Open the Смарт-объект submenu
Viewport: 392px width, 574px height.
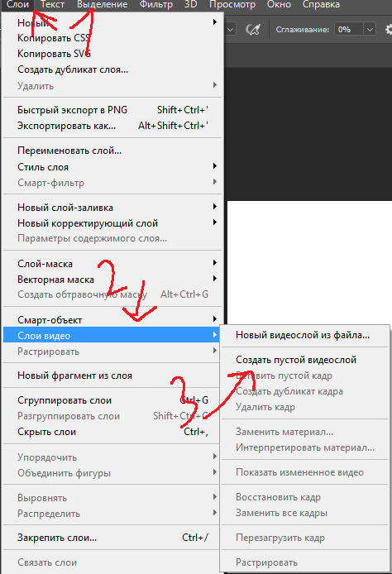(112, 320)
